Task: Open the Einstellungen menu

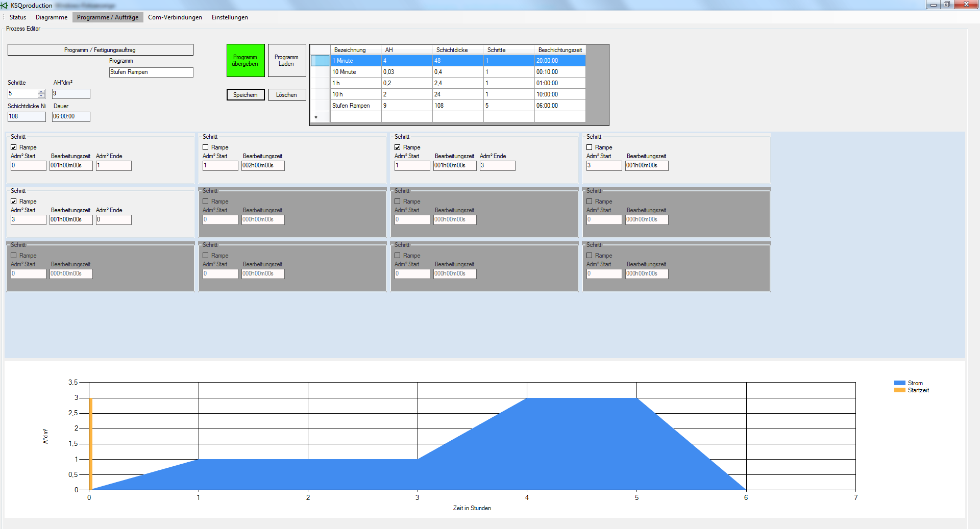Action: coord(230,17)
